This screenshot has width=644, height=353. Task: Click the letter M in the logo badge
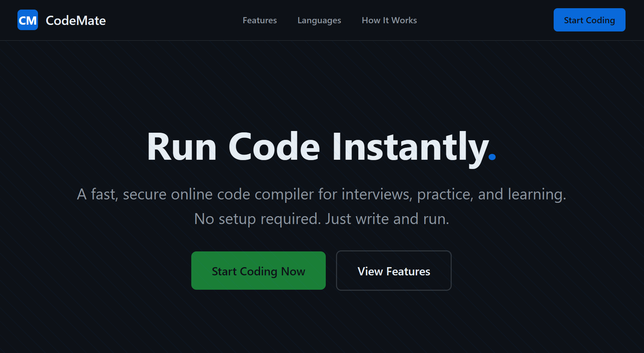[32, 21]
